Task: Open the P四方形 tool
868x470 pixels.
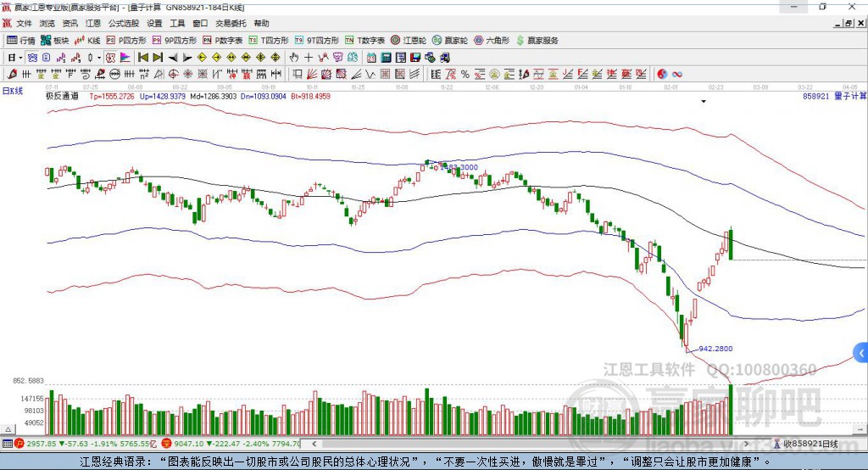Action: point(126,41)
